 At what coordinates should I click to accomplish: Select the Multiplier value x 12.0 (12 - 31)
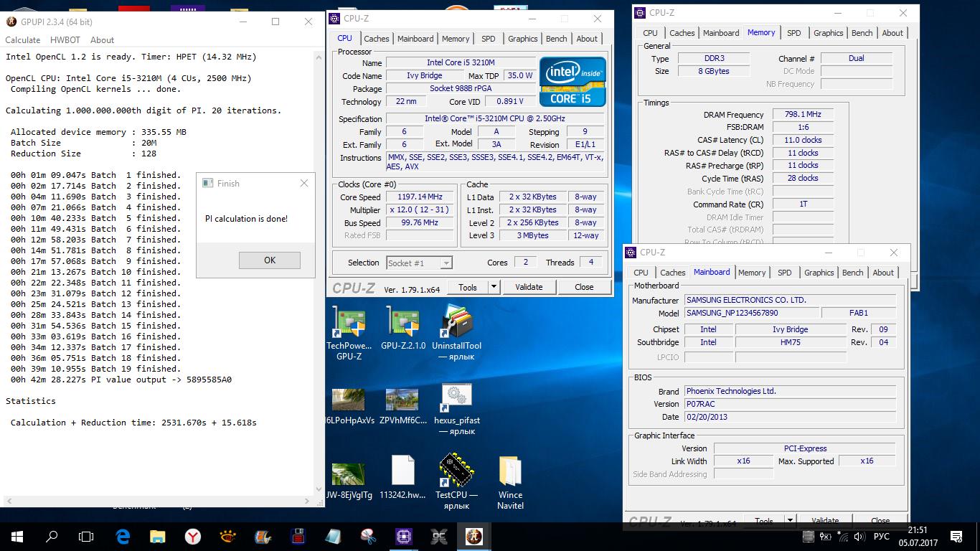coord(420,209)
